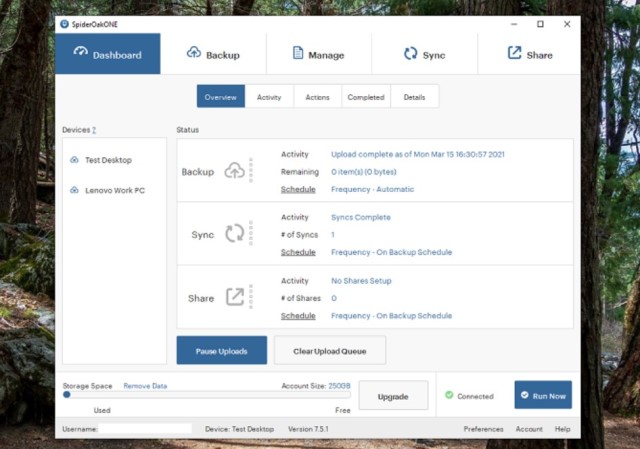Image resolution: width=640 pixels, height=449 pixels.
Task: Click the 'Connected' status text
Action: click(476, 396)
